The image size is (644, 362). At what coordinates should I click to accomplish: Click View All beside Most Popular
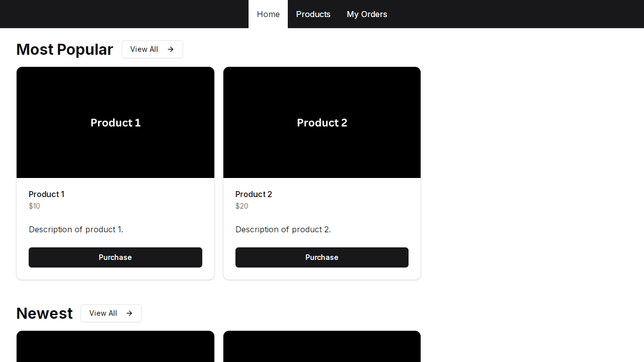click(x=152, y=49)
